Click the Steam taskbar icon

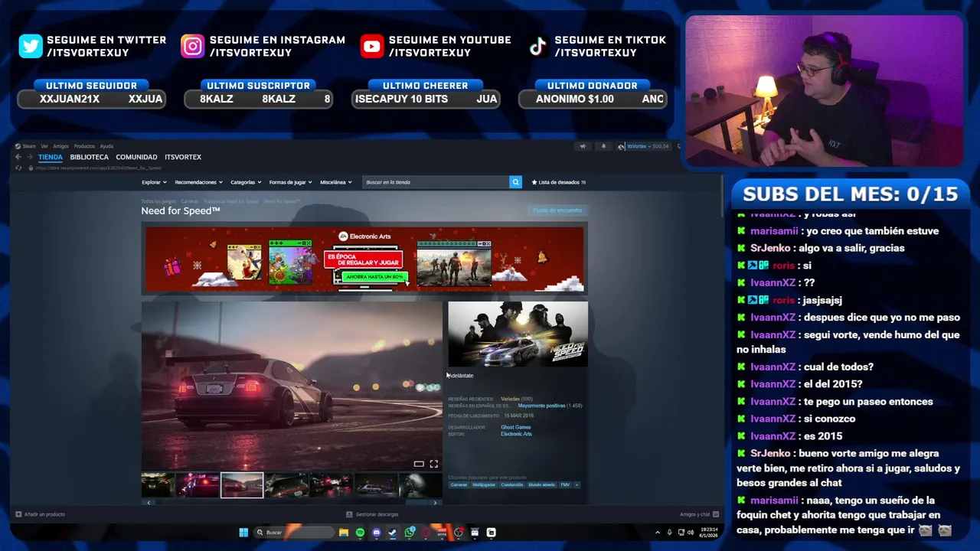coord(393,533)
